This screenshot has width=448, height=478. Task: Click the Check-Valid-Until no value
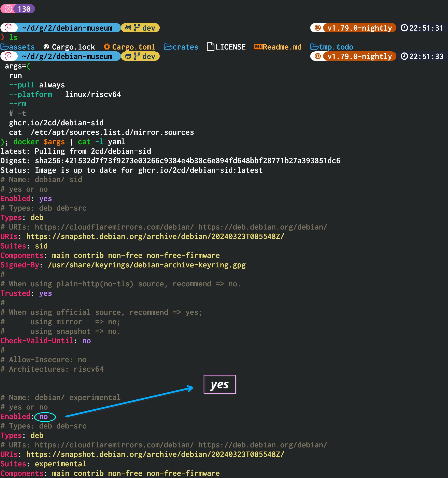(x=86, y=340)
